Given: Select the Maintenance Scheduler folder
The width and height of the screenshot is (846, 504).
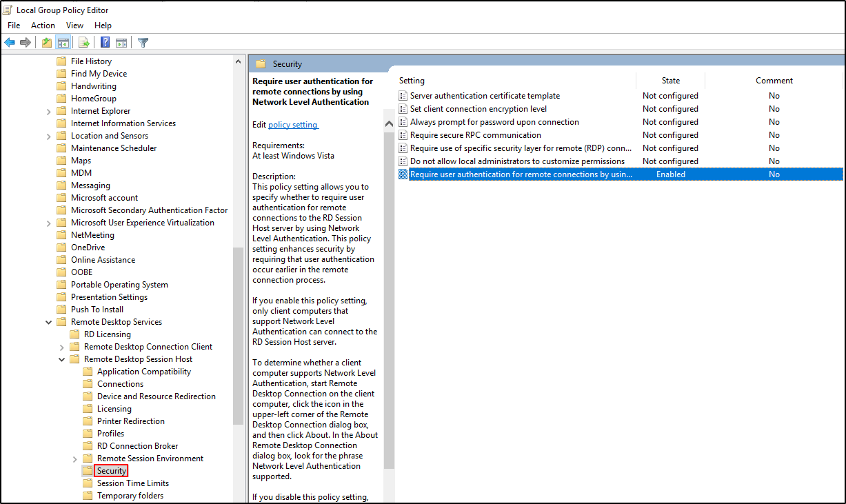Looking at the screenshot, I should pos(114,148).
